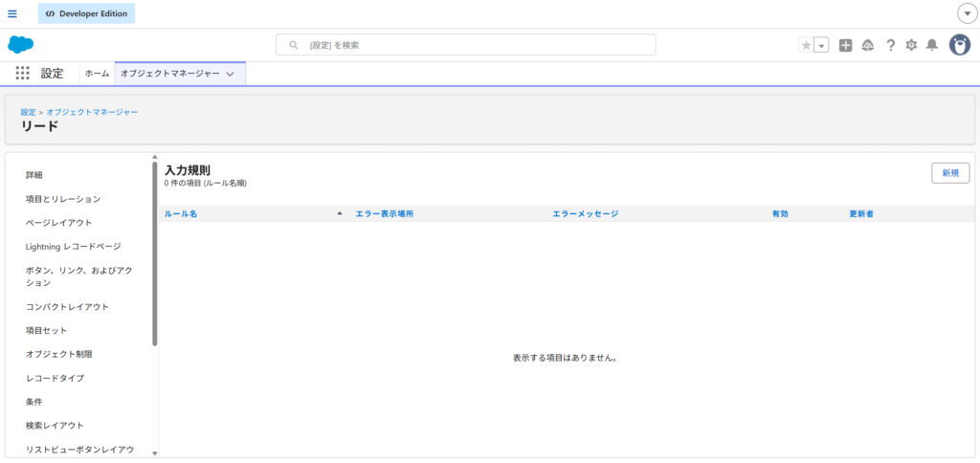Expand the オブジェクトマネージャー tab chevron
The height and width of the screenshot is (463, 980).
pos(230,75)
